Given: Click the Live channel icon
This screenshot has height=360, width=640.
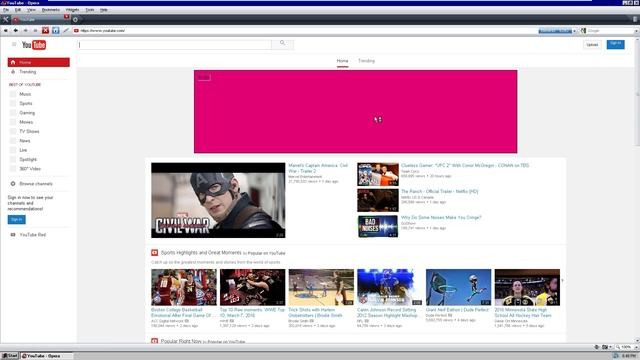Looking at the screenshot, I should point(13,150).
